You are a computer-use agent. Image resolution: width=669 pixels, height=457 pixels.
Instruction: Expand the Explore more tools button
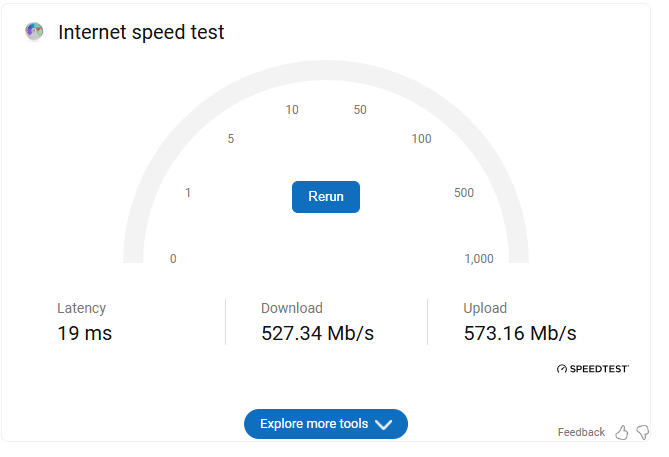[x=326, y=424]
